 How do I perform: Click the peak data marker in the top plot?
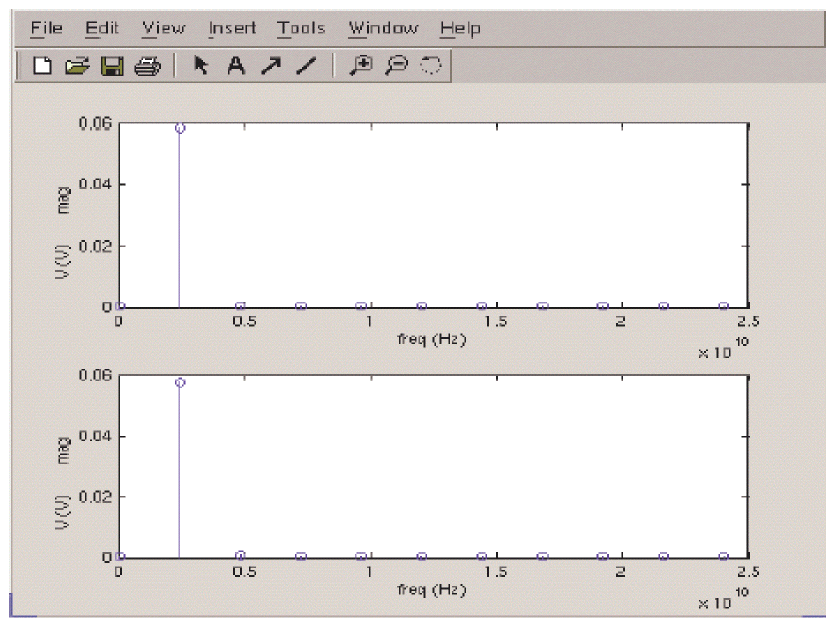point(180,128)
